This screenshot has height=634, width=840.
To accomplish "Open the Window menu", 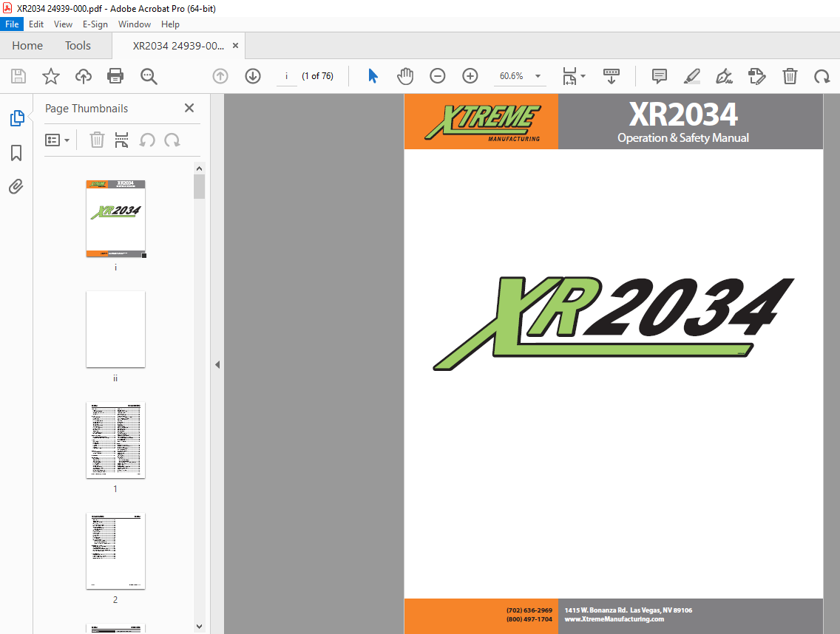I will [135, 24].
